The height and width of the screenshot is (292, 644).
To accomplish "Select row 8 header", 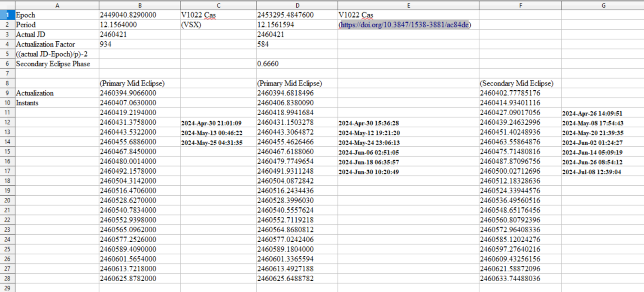I will click(x=7, y=83).
